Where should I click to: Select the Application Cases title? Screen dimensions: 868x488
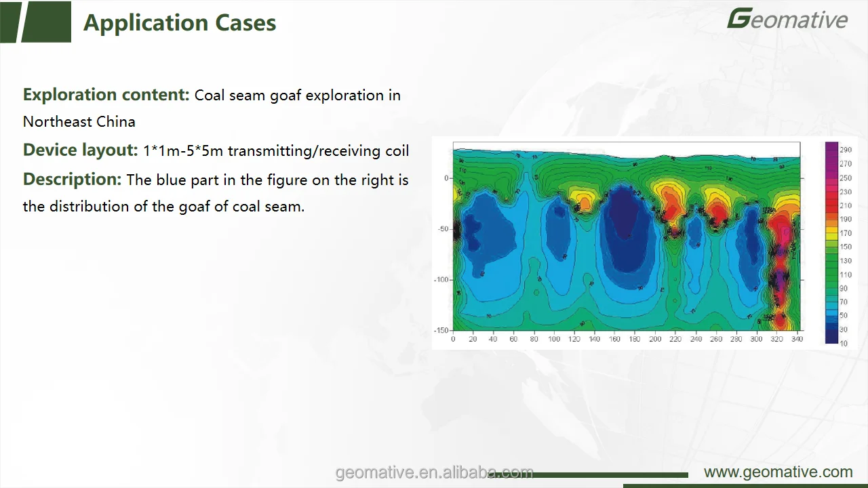click(x=180, y=22)
